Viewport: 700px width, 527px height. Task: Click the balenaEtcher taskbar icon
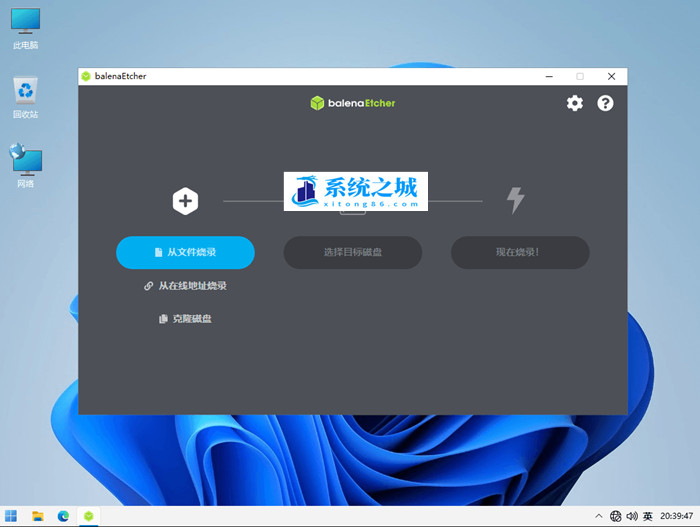(x=89, y=516)
